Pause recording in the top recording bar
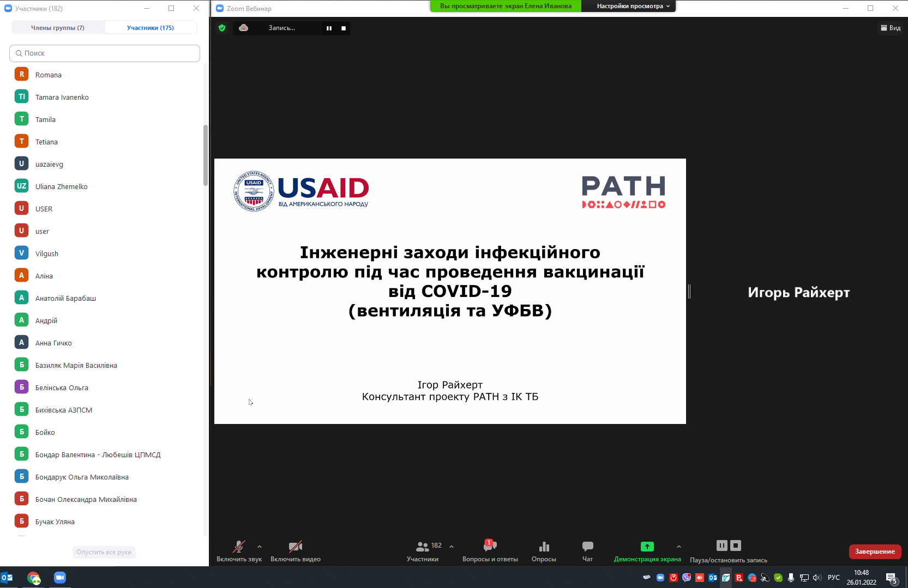The image size is (908, 588). pos(329,28)
